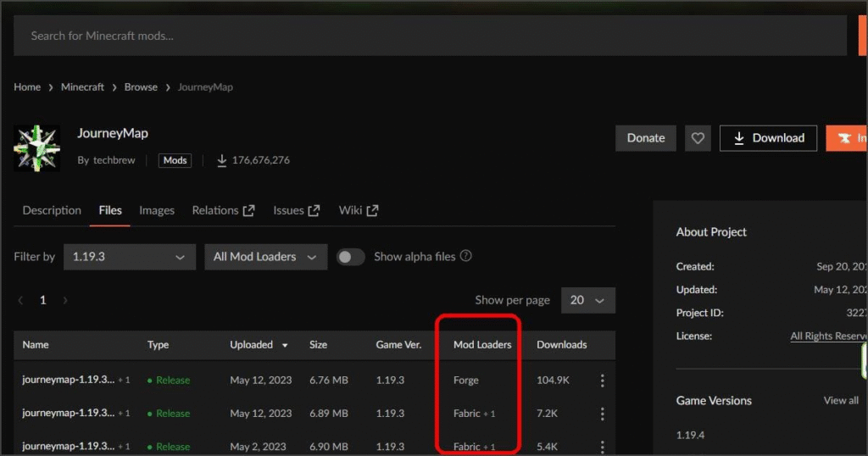The image size is (868, 456).
Task: Switch to the Description tab
Action: 52,210
